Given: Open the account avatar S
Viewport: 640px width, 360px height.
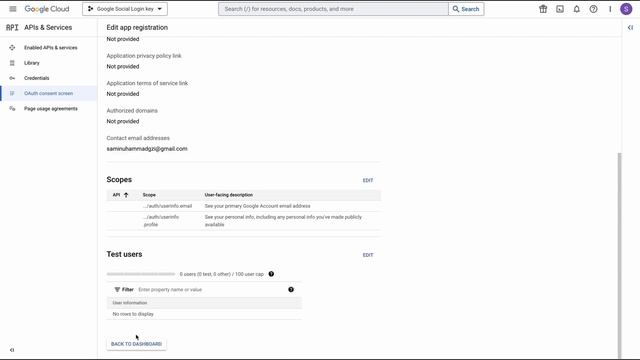Looking at the screenshot, I should tap(626, 9).
